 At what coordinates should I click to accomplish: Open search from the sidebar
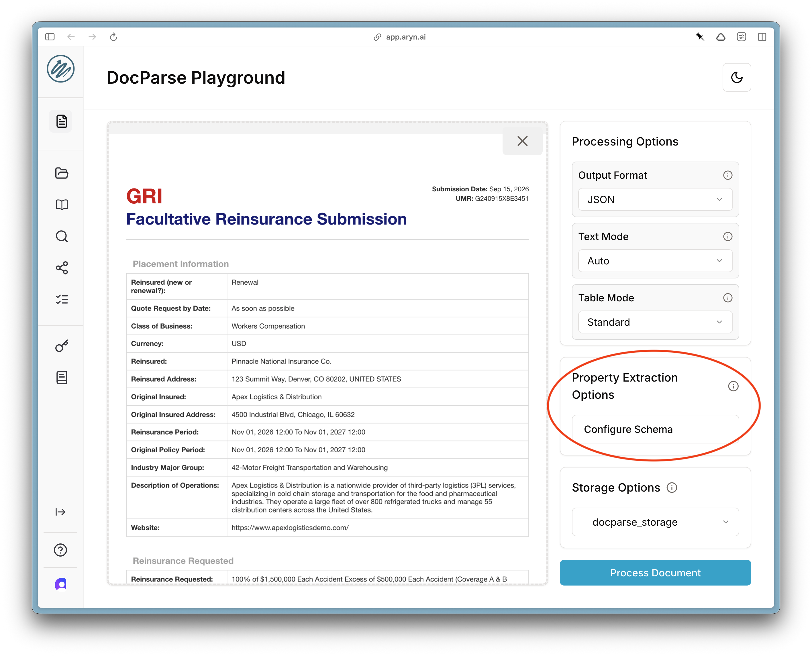click(61, 236)
